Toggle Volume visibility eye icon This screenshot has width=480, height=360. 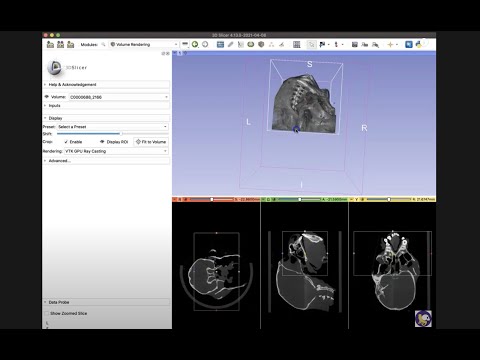click(x=47, y=97)
